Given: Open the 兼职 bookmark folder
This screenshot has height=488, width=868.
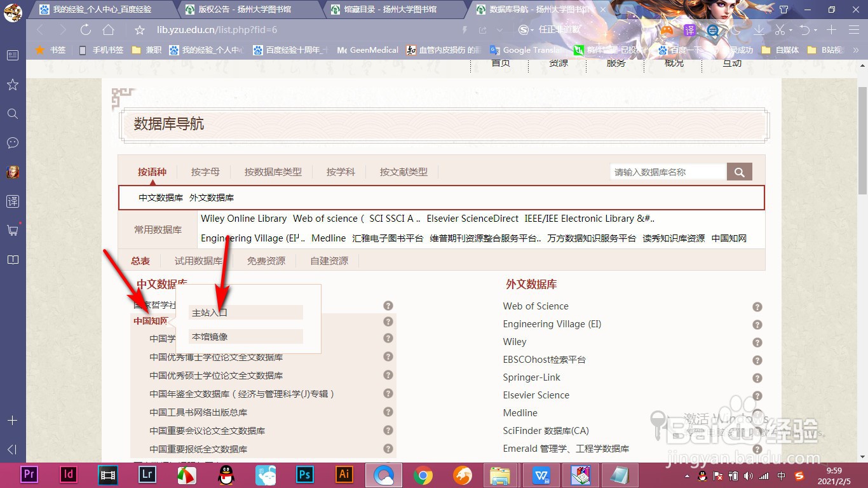Looking at the screenshot, I should tap(147, 50).
